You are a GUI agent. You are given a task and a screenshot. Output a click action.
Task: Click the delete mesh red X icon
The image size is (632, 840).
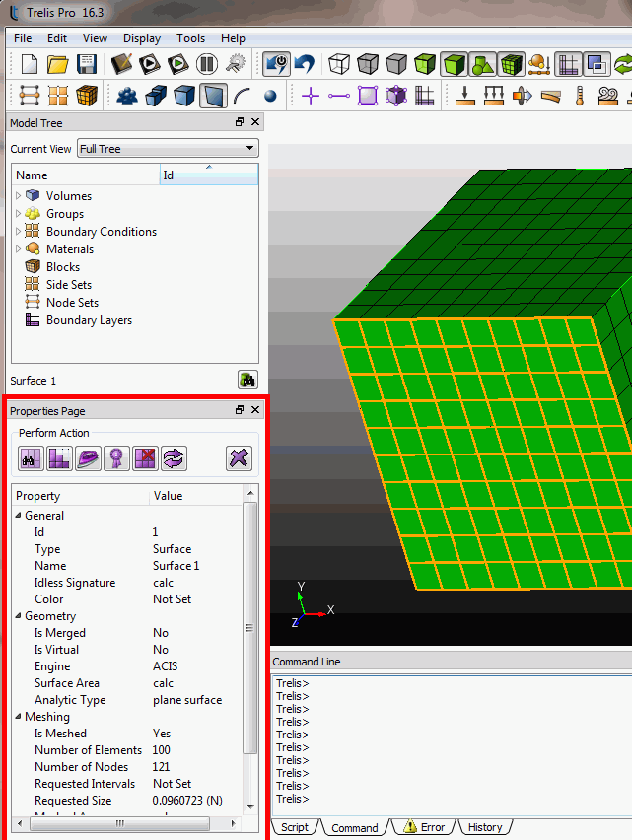[x=145, y=457]
